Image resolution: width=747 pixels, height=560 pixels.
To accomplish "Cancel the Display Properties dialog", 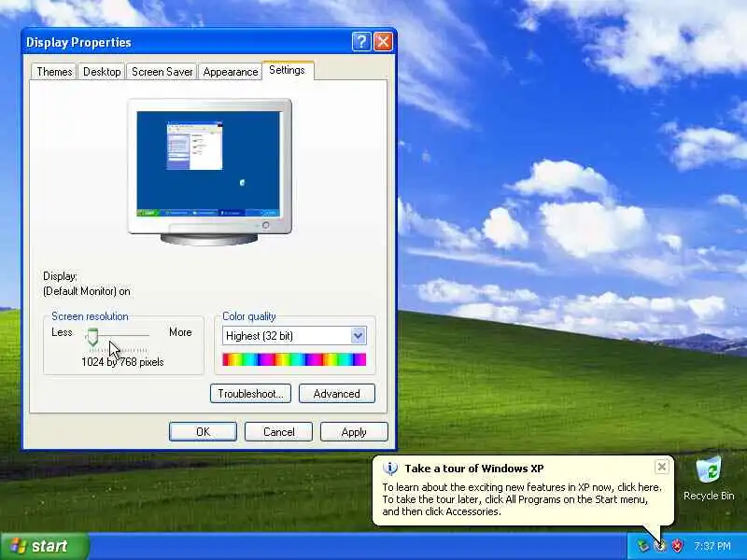I will pyautogui.click(x=278, y=432).
